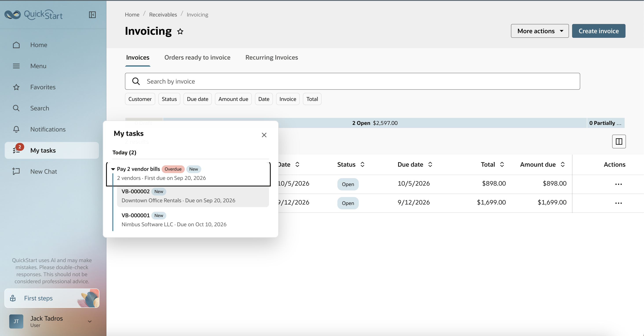Open Notifications in sidebar
This screenshot has height=336, width=644.
coord(52,129)
